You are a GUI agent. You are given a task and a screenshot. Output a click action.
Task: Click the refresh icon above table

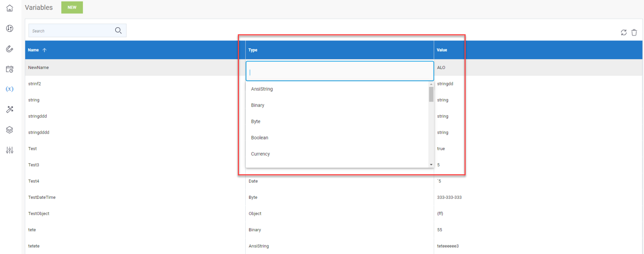pos(623,32)
